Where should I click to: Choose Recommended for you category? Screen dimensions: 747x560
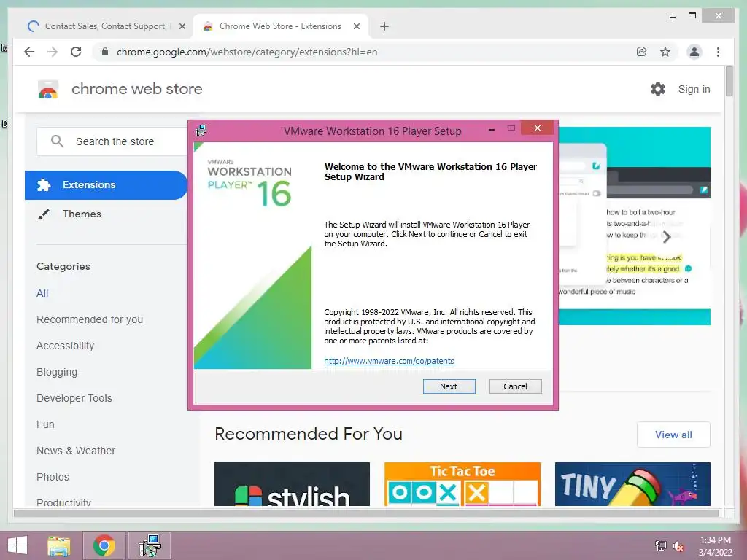(90, 319)
